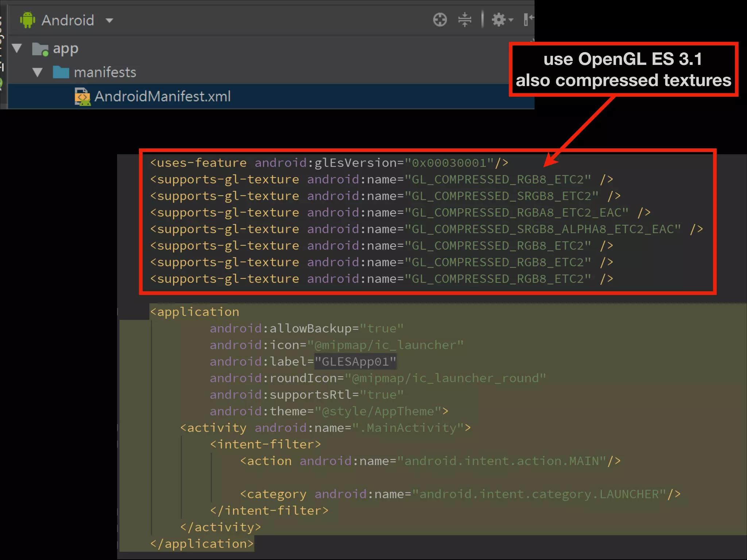Image resolution: width=747 pixels, height=560 pixels.
Task: Select the app module folder icon
Action: point(40,49)
